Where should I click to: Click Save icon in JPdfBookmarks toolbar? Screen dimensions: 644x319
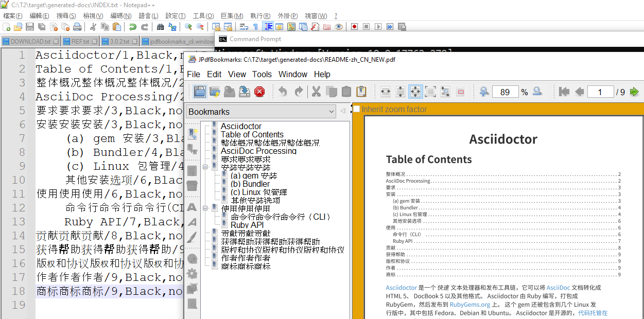pyautogui.click(x=230, y=92)
